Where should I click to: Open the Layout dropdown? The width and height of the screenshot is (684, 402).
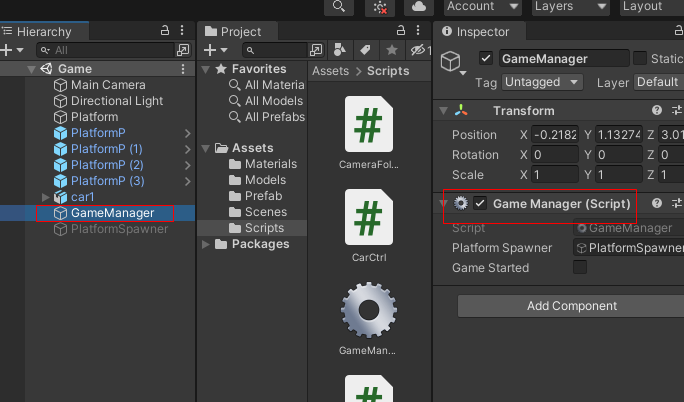(652, 7)
